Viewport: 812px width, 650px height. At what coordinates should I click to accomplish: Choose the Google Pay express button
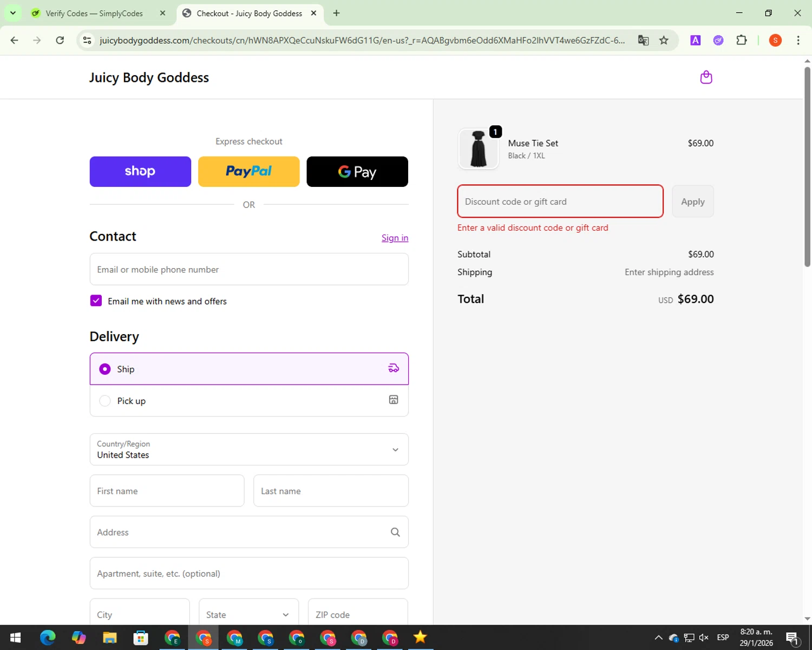click(357, 172)
